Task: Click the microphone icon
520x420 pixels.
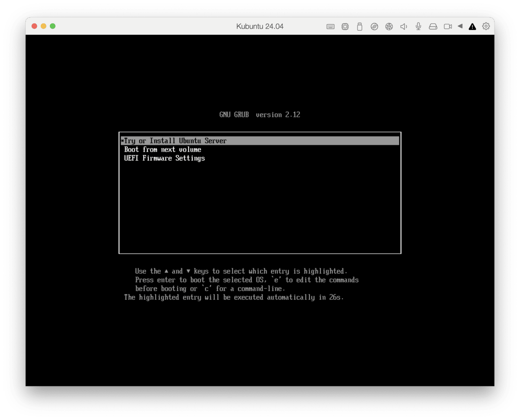Action: (418, 26)
